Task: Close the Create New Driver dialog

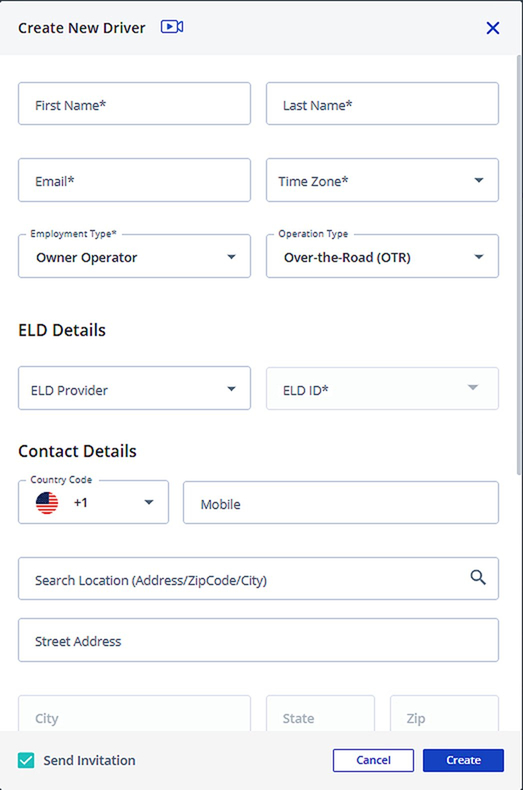Action: point(493,28)
